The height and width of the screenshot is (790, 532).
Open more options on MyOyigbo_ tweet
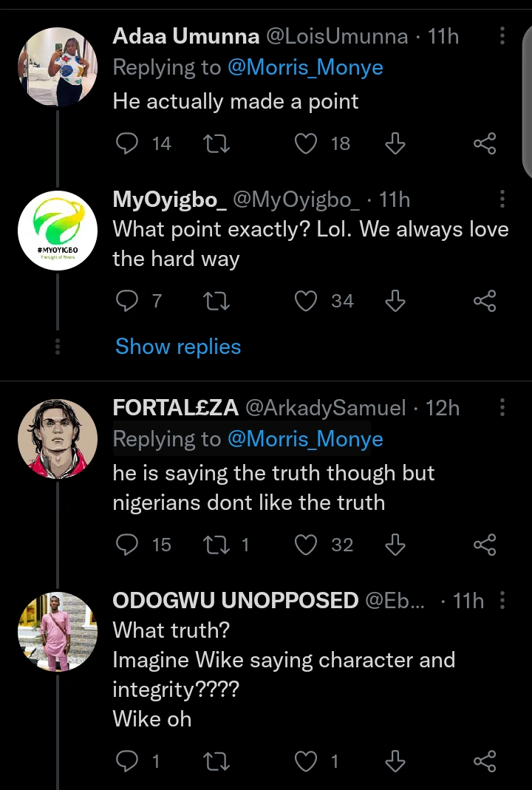tap(502, 199)
